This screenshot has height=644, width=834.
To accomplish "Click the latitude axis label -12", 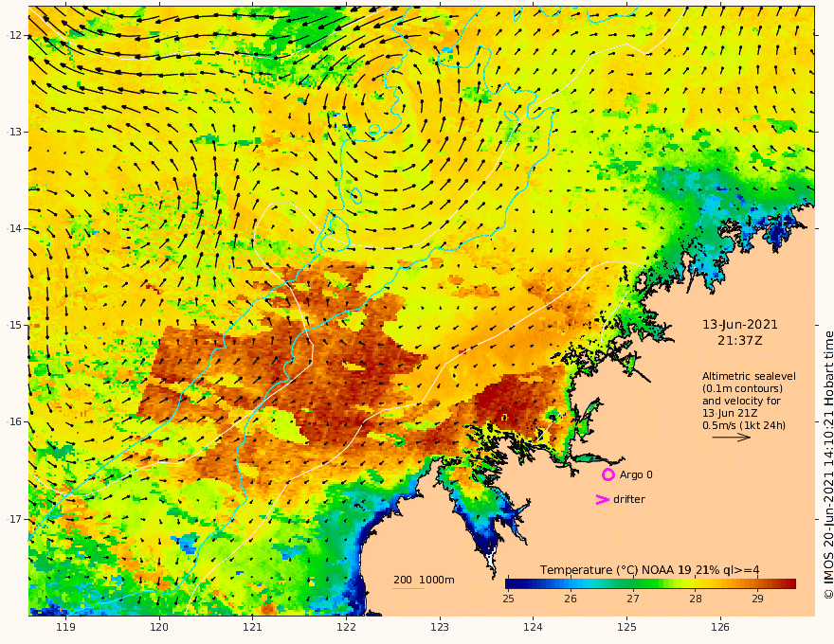I will (14, 35).
